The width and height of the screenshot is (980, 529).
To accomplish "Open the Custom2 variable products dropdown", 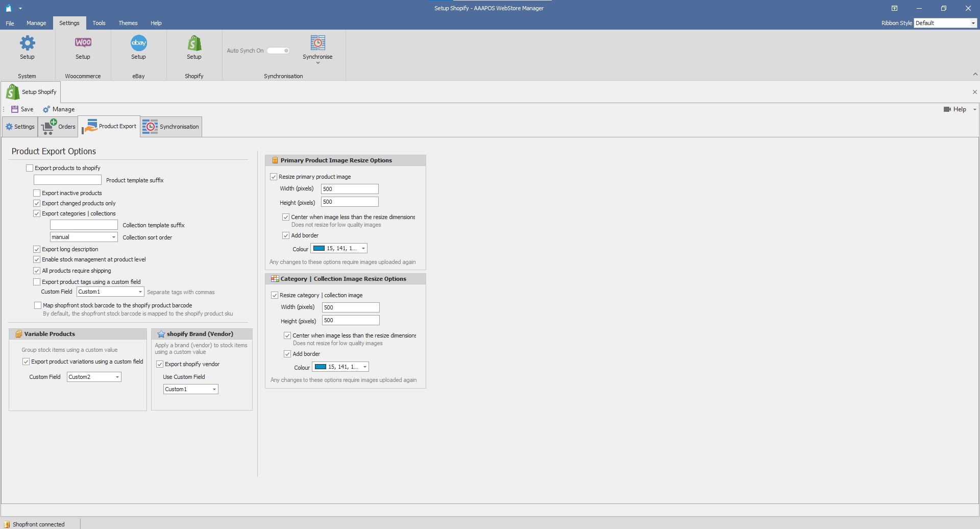I will tap(117, 377).
